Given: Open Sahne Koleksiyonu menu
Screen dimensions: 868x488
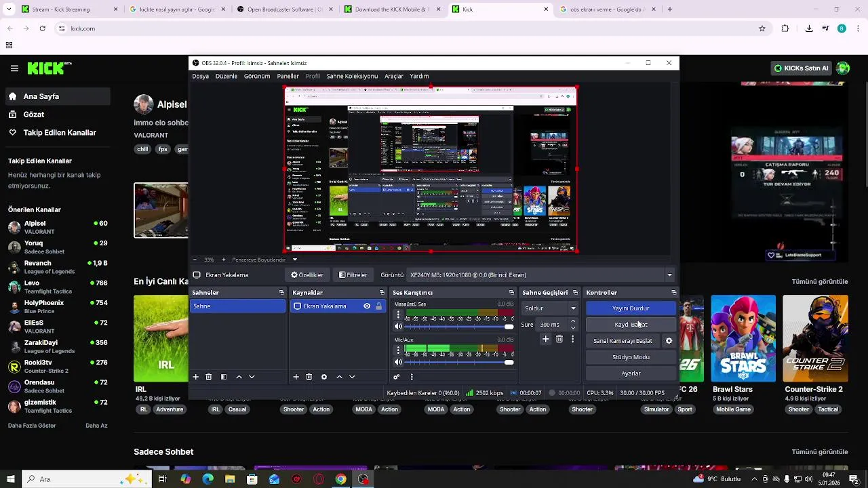Looking at the screenshot, I should coord(352,77).
